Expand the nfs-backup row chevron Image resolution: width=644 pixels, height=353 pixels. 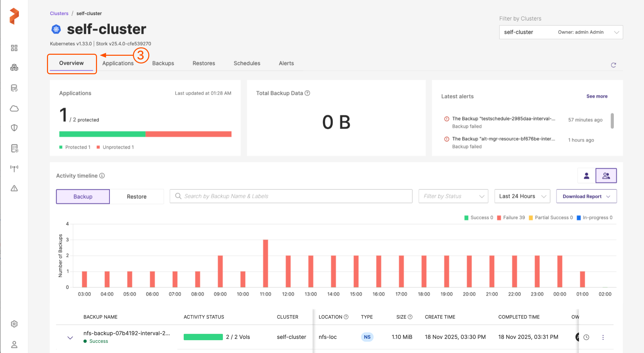point(70,338)
